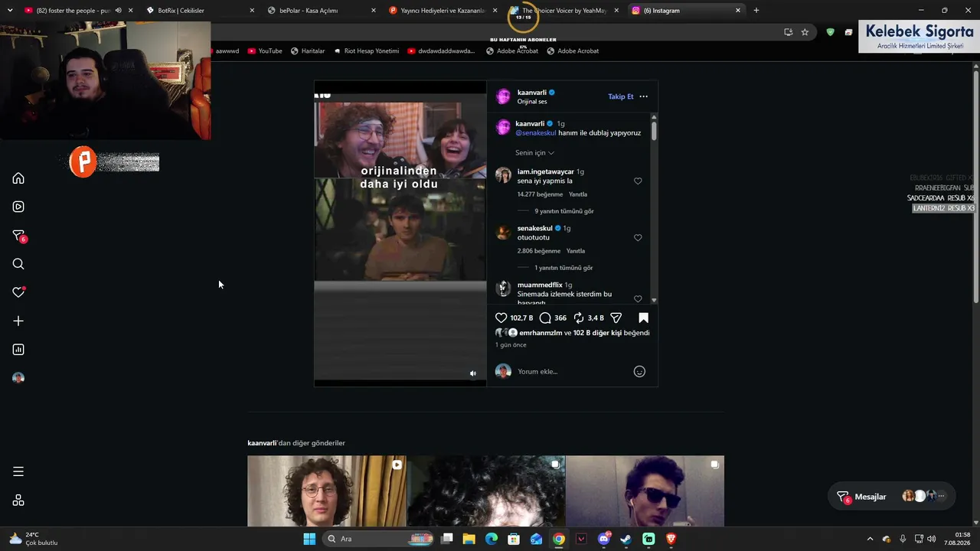Image resolution: width=980 pixels, height=551 pixels.
Task: Repost the reel using the repost icon
Action: [579, 318]
